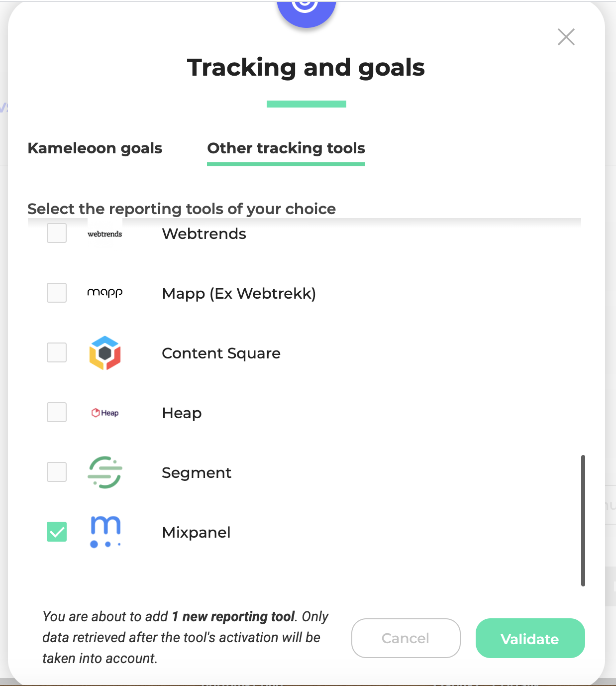Viewport: 616px width, 686px height.
Task: Select the Heap checkbox
Action: click(x=57, y=412)
